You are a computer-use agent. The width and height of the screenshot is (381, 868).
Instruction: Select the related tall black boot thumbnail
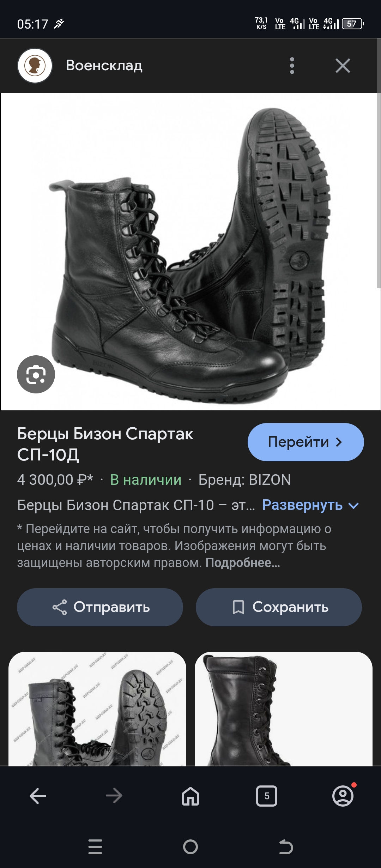(284, 709)
